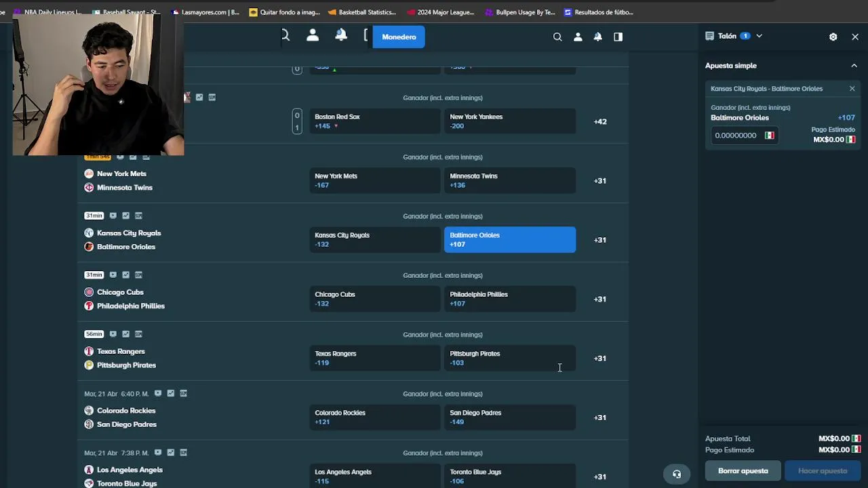Select Kansas City Royals -132 odds
The height and width of the screenshot is (488, 868).
375,240
